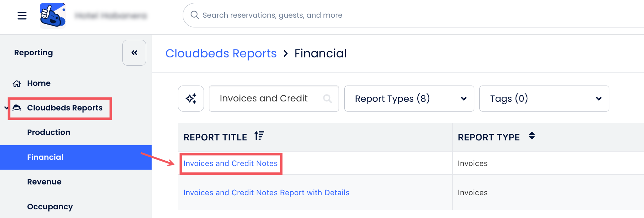
Task: Sort by Report Title sort icon
Action: [259, 136]
